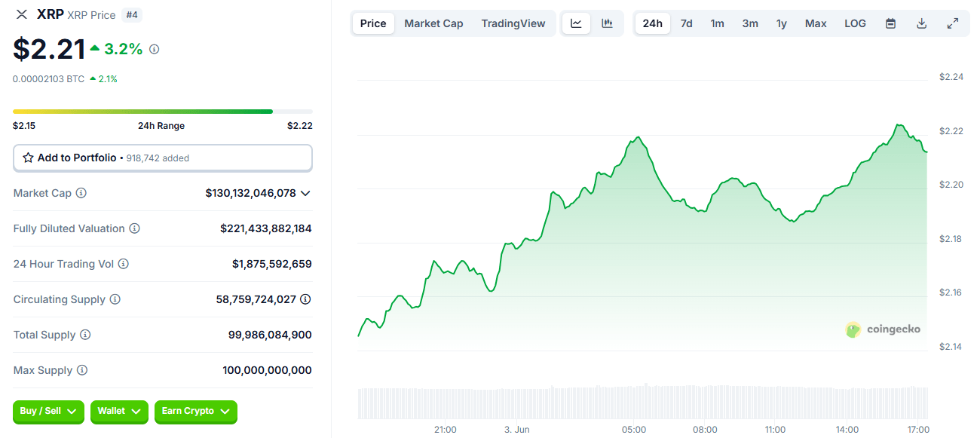Click the XRP Price label
The image size is (980, 438).
point(91,15)
